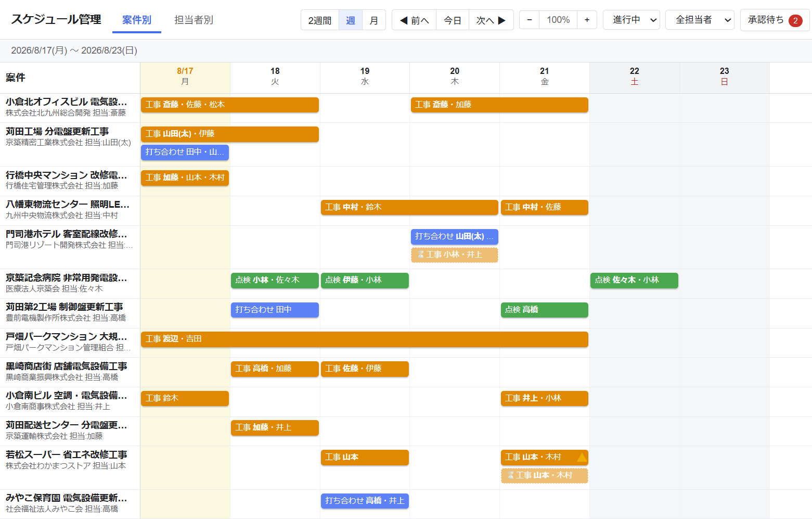Switch to the 案件別 tab
This screenshot has height=519, width=812.
tap(137, 20)
